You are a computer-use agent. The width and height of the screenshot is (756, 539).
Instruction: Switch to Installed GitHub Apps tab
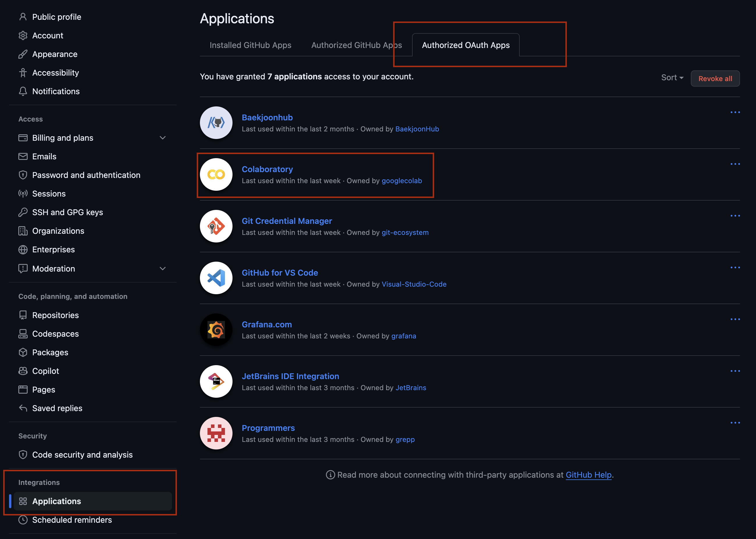(250, 45)
